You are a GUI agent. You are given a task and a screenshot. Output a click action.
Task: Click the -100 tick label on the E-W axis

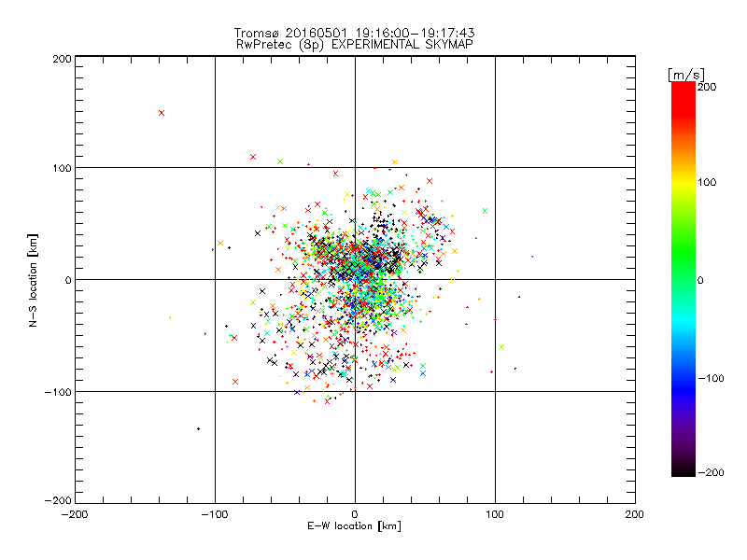coord(215,514)
